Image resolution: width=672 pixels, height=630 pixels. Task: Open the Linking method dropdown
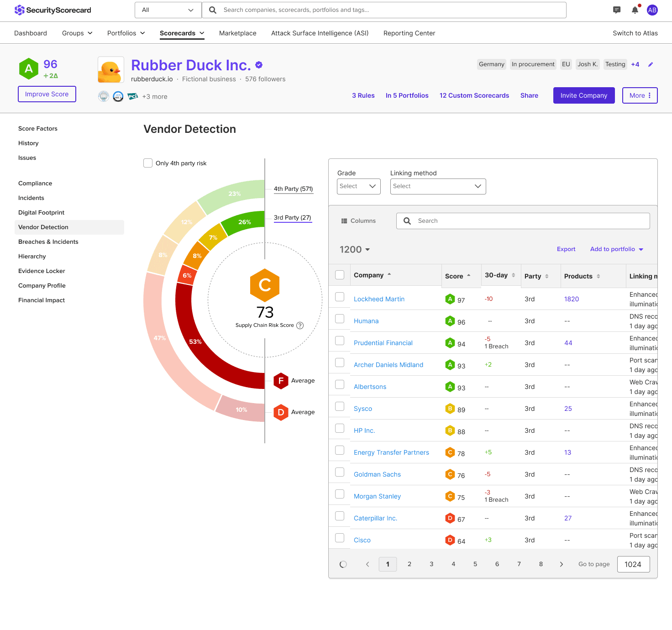click(x=438, y=186)
